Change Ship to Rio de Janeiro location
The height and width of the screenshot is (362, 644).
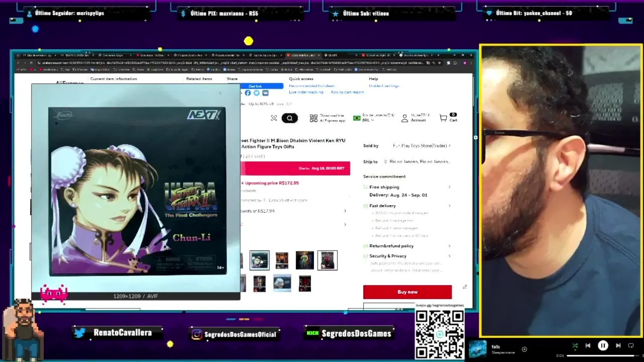point(417,162)
